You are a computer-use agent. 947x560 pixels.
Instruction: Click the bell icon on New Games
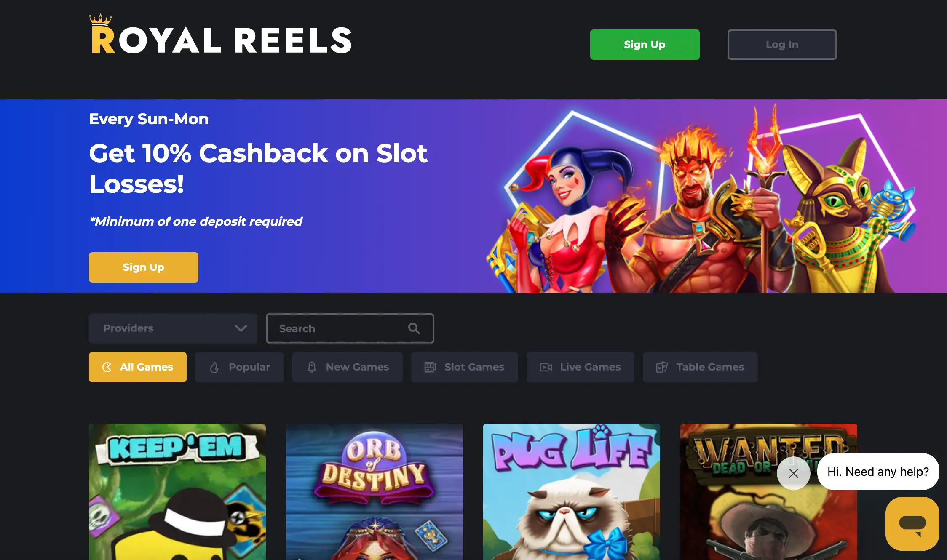[312, 367]
